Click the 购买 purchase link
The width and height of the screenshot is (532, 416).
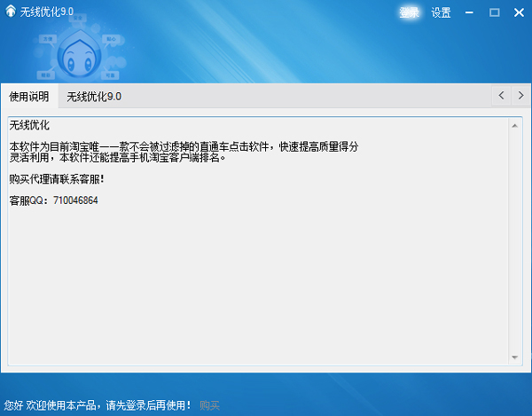click(x=209, y=405)
